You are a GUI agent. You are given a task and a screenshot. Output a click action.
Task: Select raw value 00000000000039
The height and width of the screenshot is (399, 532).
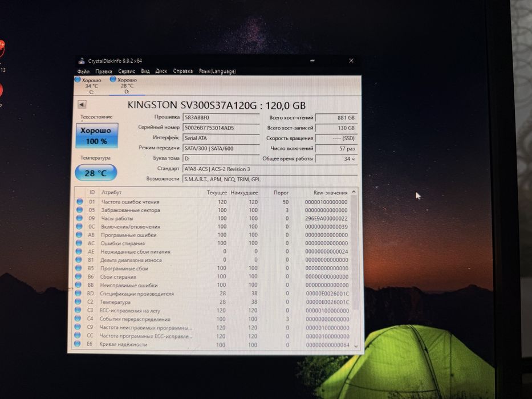click(326, 227)
